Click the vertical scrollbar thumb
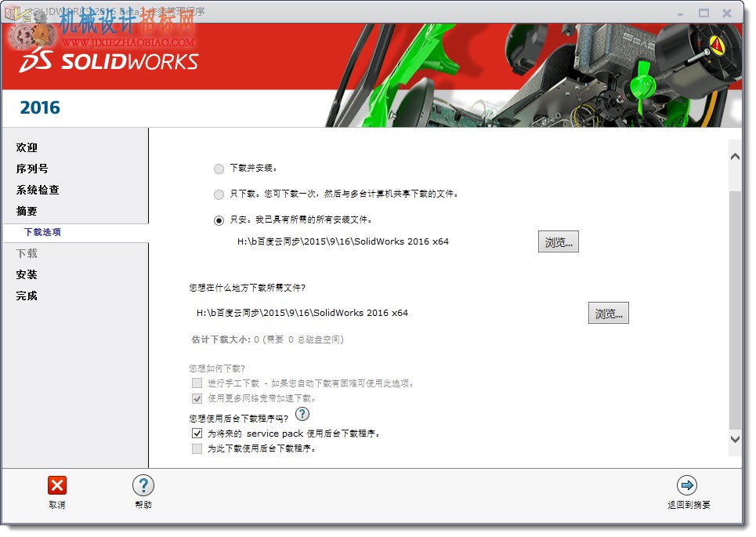The width and height of the screenshot is (756, 537). click(x=736, y=310)
